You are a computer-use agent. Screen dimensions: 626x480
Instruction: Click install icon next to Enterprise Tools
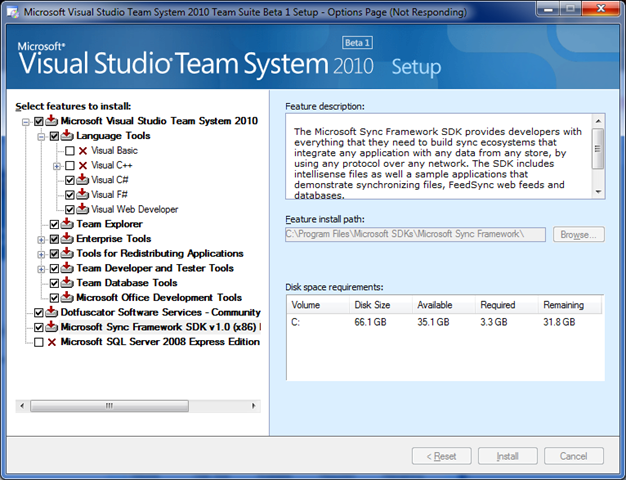(x=67, y=238)
